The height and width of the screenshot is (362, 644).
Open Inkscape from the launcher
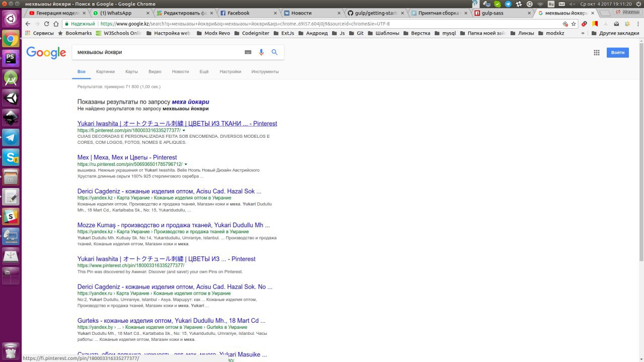click(x=11, y=117)
